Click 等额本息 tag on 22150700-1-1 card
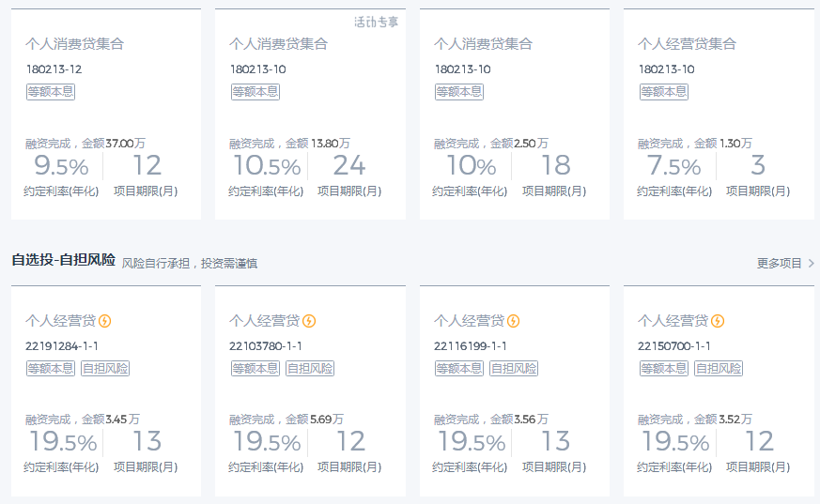Screen dimensions: 820x504 [664, 369]
